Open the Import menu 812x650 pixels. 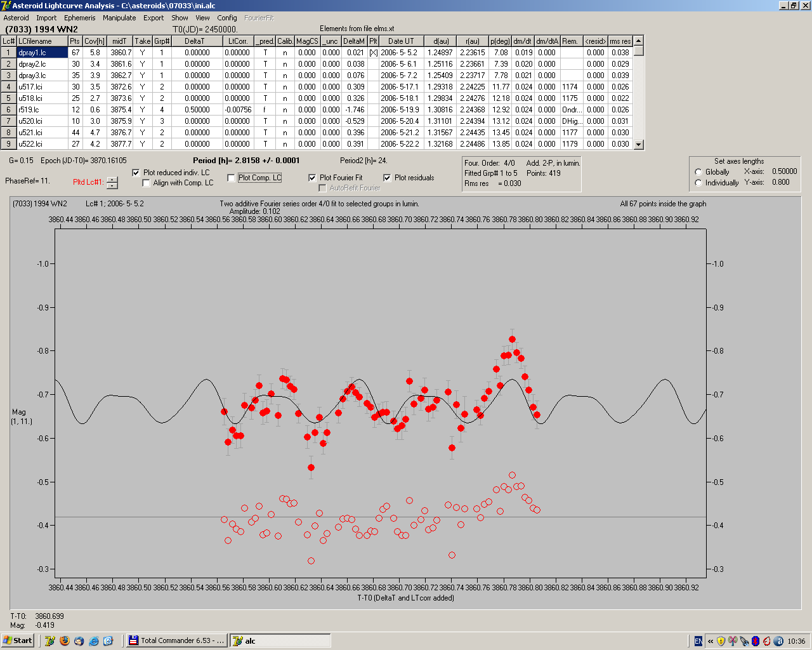(46, 18)
